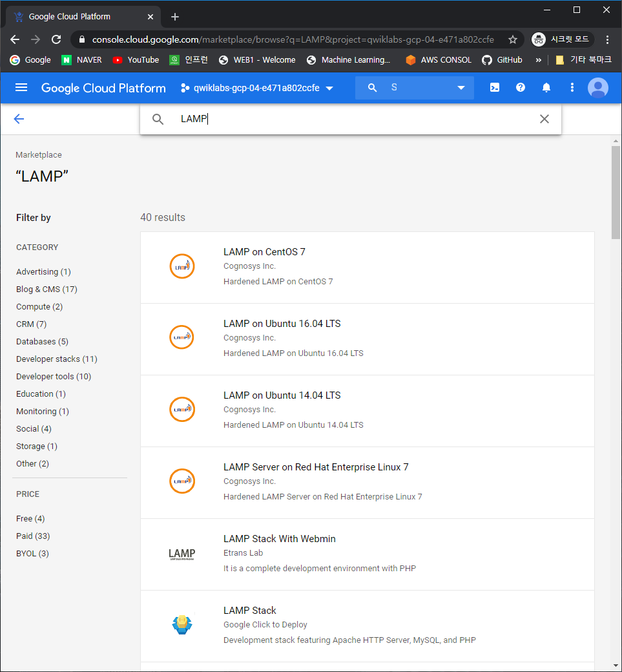Filter by Advertising category
This screenshot has width=622, height=672.
tap(43, 272)
